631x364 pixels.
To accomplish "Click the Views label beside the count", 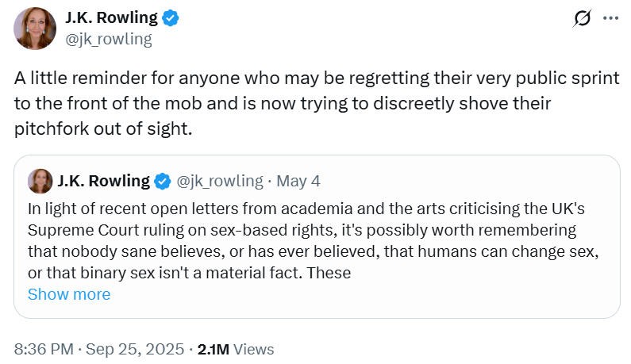I will point(254,349).
